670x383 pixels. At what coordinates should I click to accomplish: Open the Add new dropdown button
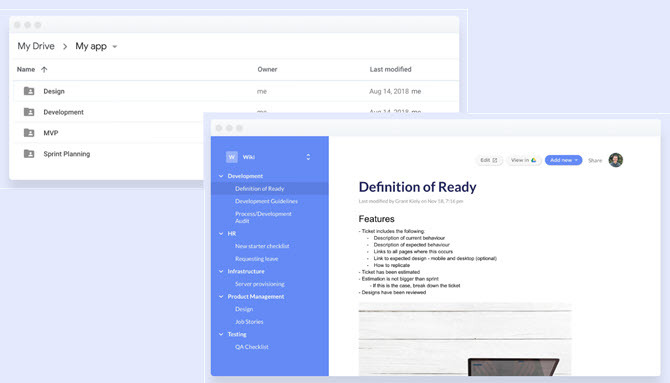pos(563,160)
